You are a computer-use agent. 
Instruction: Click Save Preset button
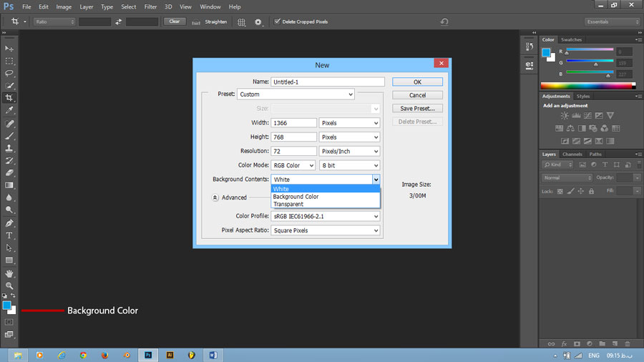click(417, 108)
